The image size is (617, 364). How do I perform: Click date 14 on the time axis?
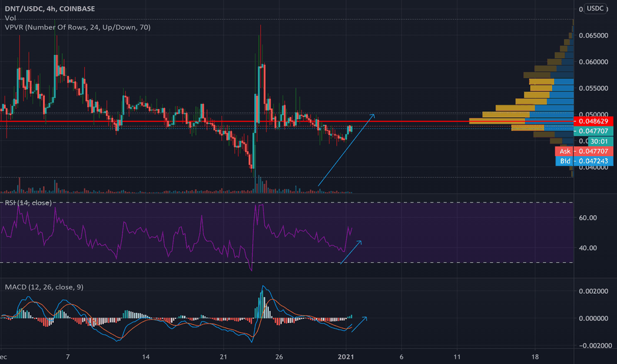coord(146,357)
